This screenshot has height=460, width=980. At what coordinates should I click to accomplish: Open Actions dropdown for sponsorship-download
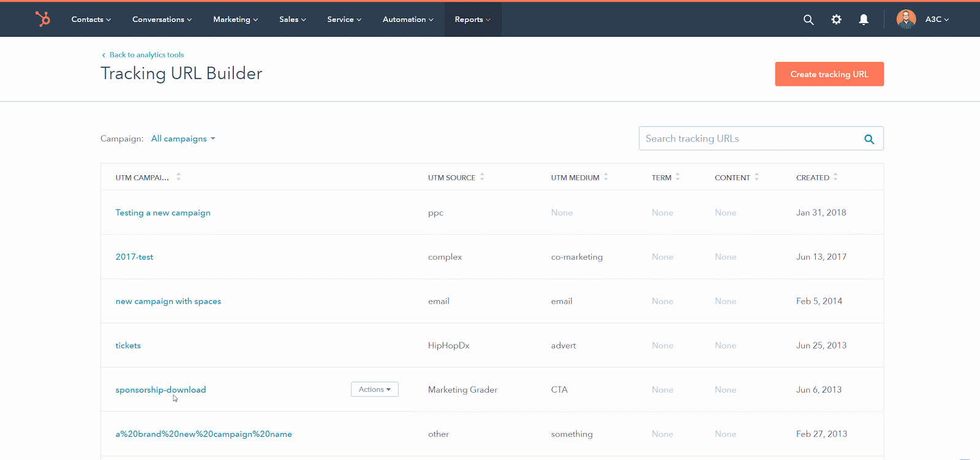pyautogui.click(x=375, y=390)
